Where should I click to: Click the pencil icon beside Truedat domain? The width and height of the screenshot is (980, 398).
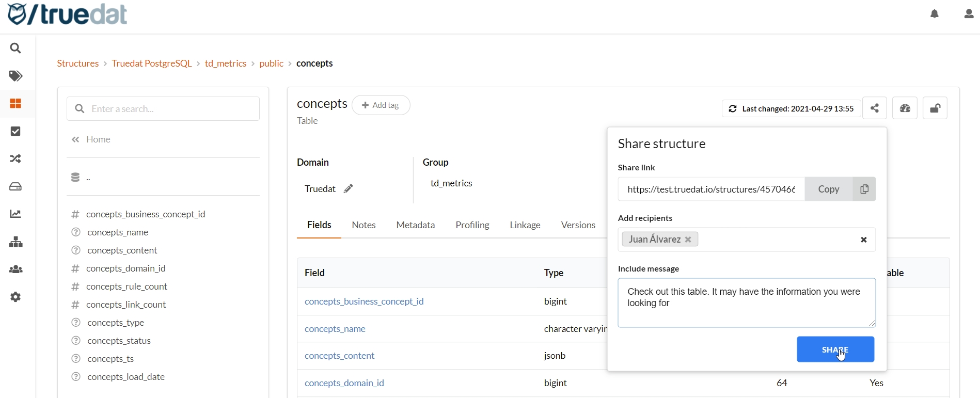point(349,189)
